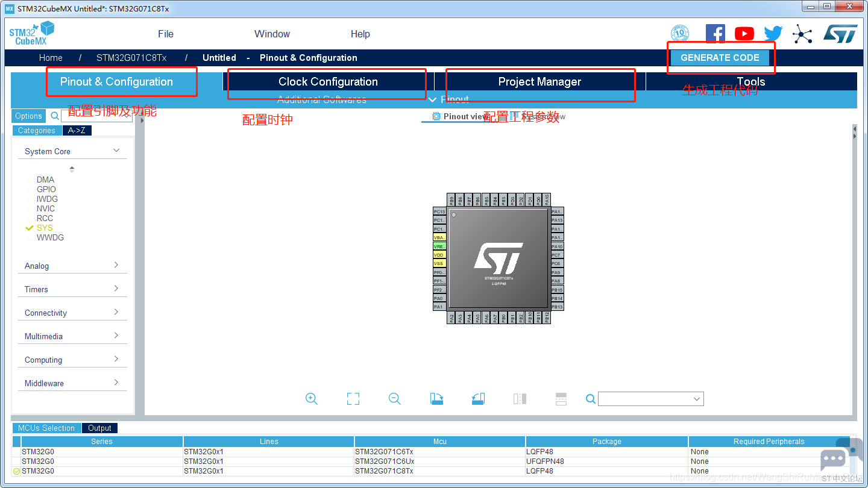
Task: Select the STM32G071C6Ux table row
Action: click(x=431, y=461)
